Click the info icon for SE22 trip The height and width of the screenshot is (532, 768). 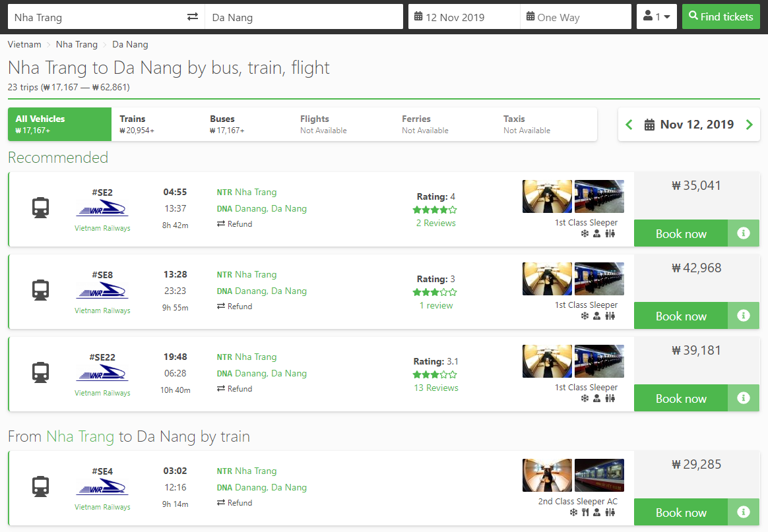(744, 398)
